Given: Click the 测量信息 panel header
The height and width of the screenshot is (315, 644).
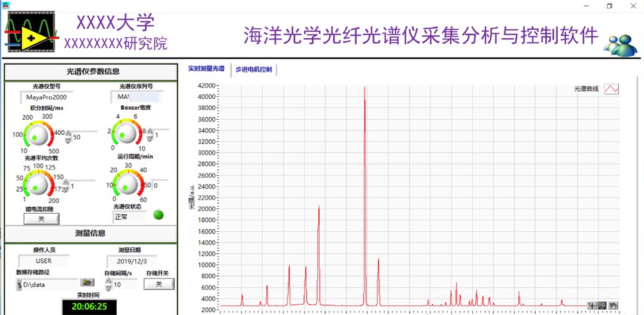Looking at the screenshot, I should (x=90, y=234).
